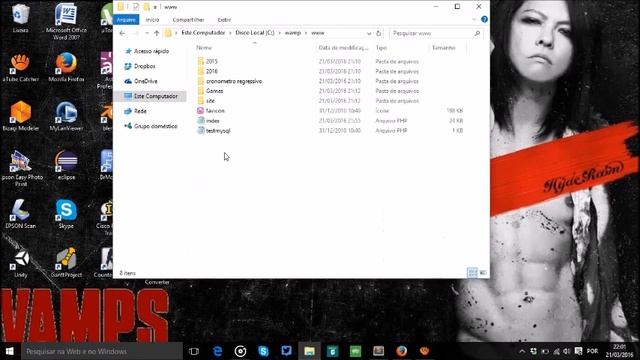This screenshot has width=640, height=360.
Task: Expand chevron after wamp breadcrumb
Action: [306, 33]
